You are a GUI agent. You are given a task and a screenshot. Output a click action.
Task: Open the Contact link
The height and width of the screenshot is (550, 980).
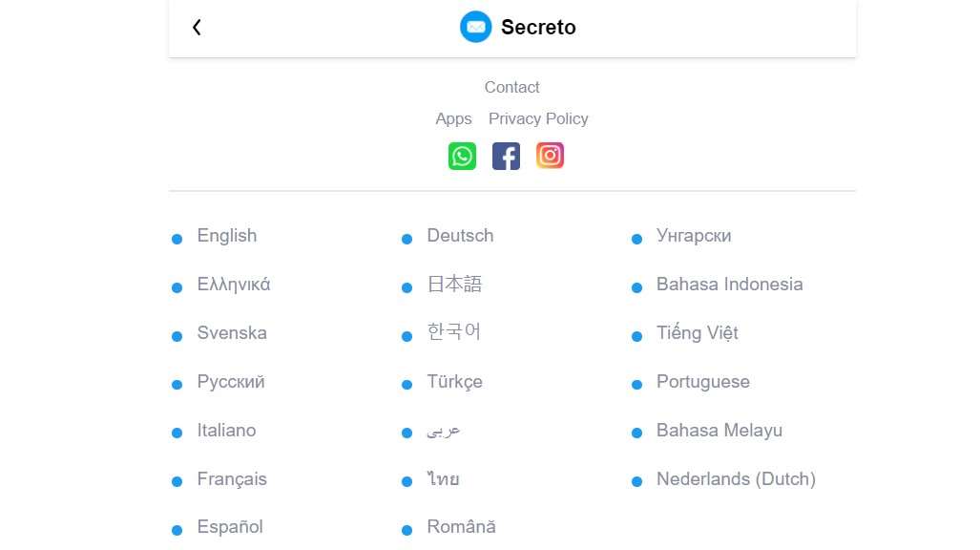511,87
